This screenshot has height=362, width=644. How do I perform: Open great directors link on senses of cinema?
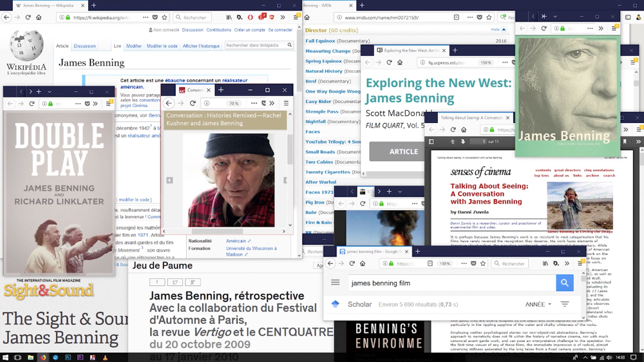567,169
